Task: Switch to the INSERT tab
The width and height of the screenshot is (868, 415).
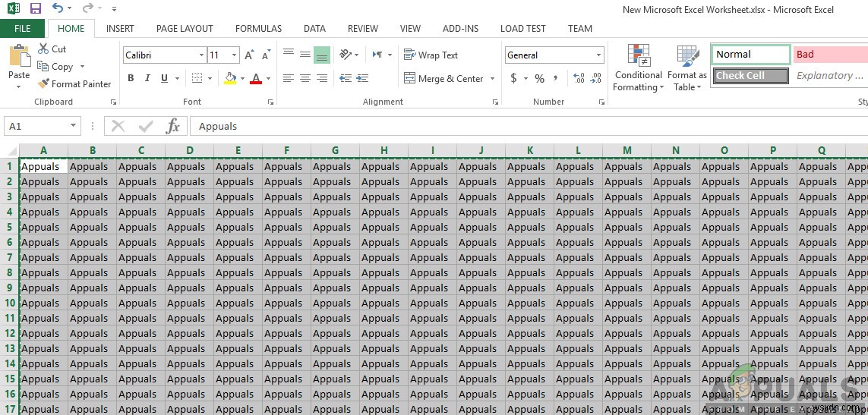Action: 120,29
